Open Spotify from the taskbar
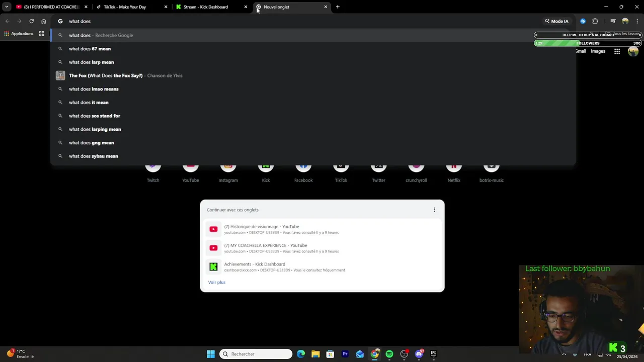Image resolution: width=644 pixels, height=362 pixels. 389,354
